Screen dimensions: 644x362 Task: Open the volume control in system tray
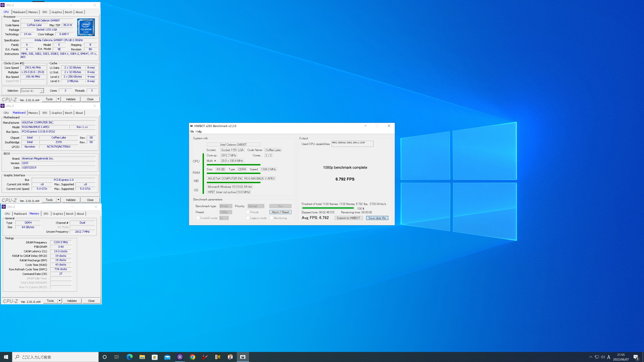tap(603, 357)
